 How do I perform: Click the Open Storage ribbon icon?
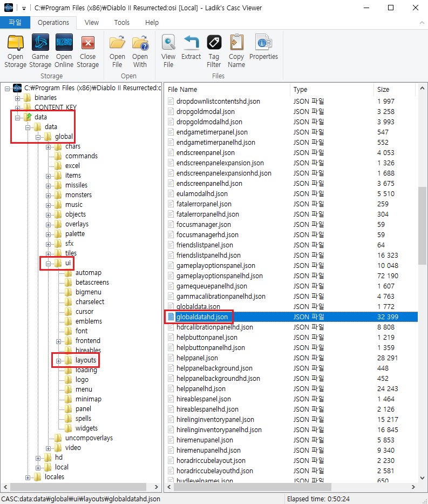[16, 51]
